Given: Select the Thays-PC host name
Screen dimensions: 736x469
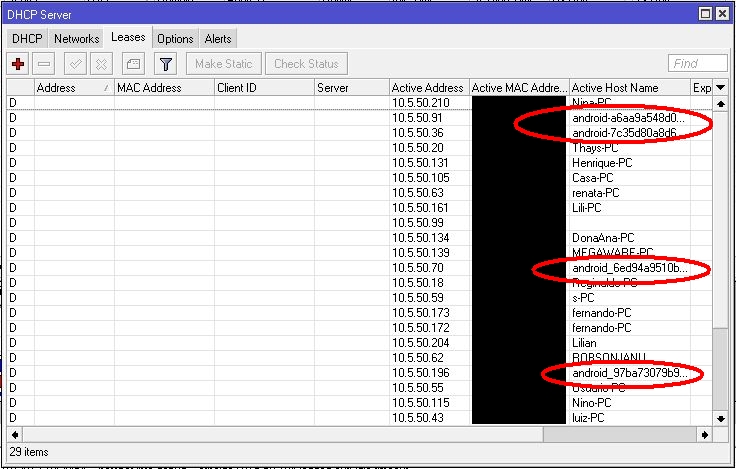Looking at the screenshot, I should 595,148.
